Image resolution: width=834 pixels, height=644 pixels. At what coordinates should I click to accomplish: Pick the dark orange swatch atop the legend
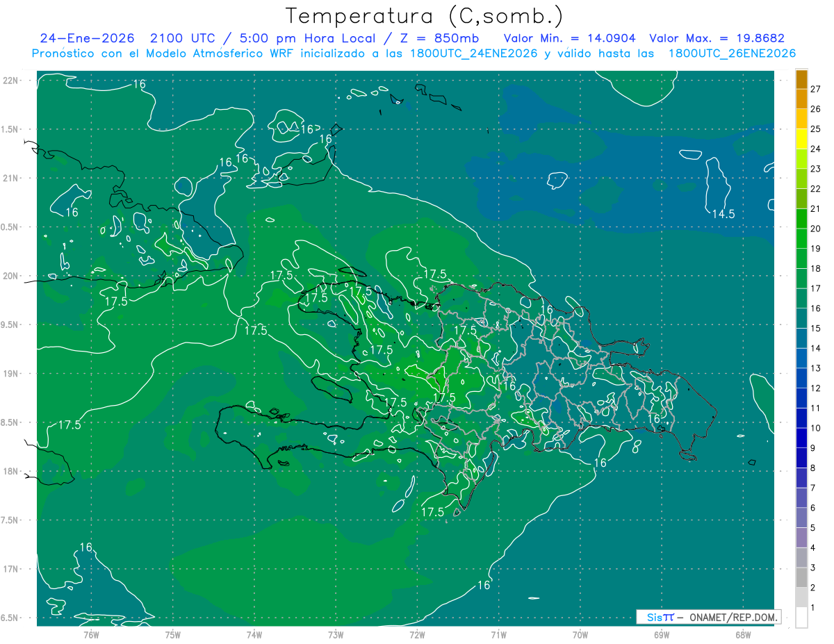pos(801,79)
